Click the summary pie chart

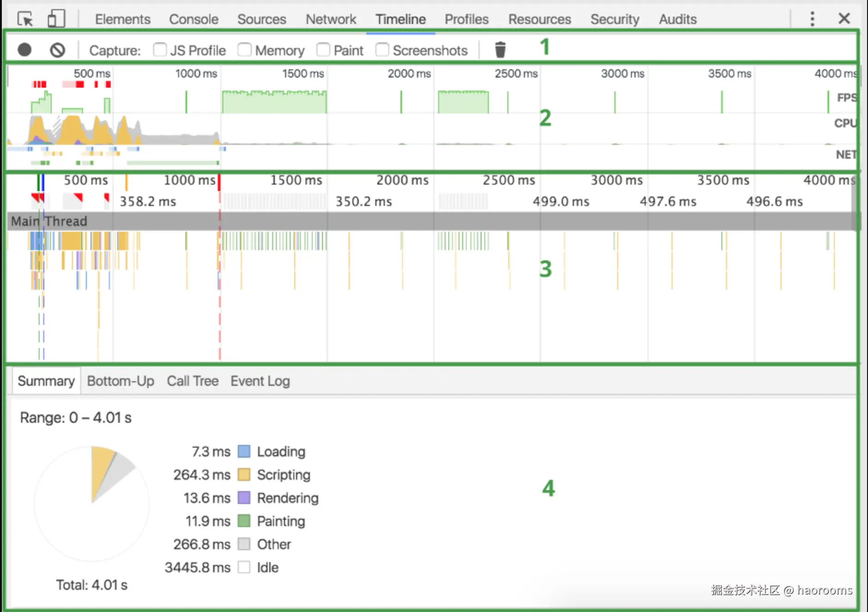click(92, 504)
